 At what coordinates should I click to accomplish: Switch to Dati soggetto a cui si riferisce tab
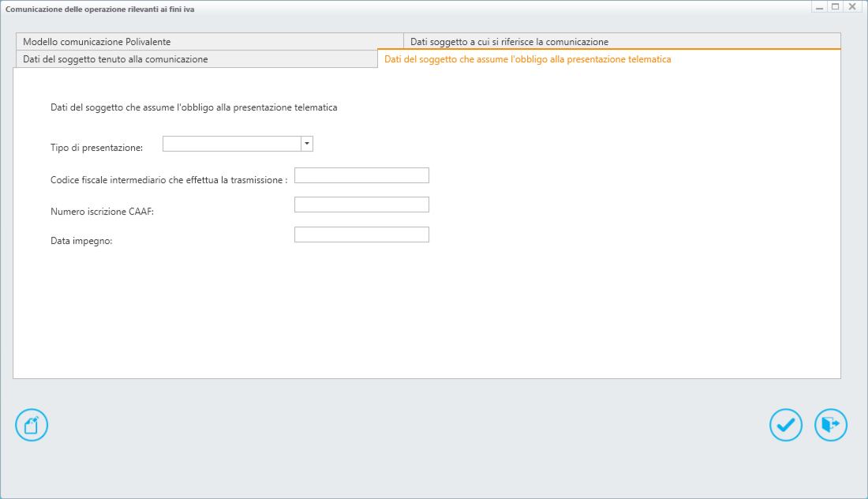click(623, 42)
